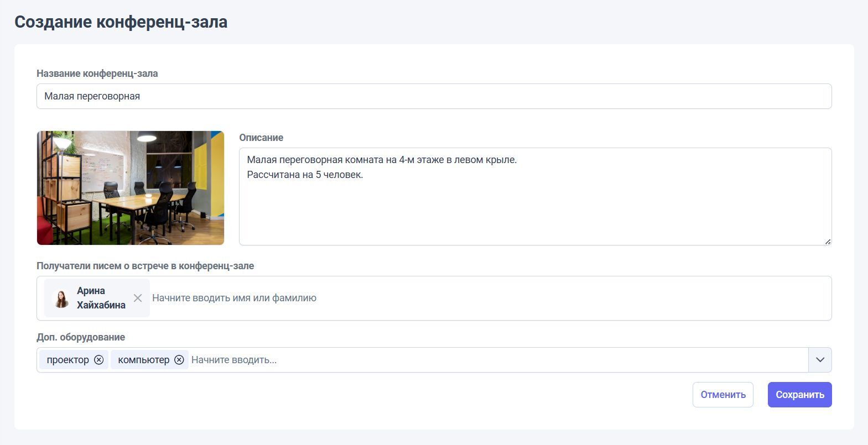
Task: Expand the Доп. оборудование dropdown arrow
Action: (x=820, y=360)
